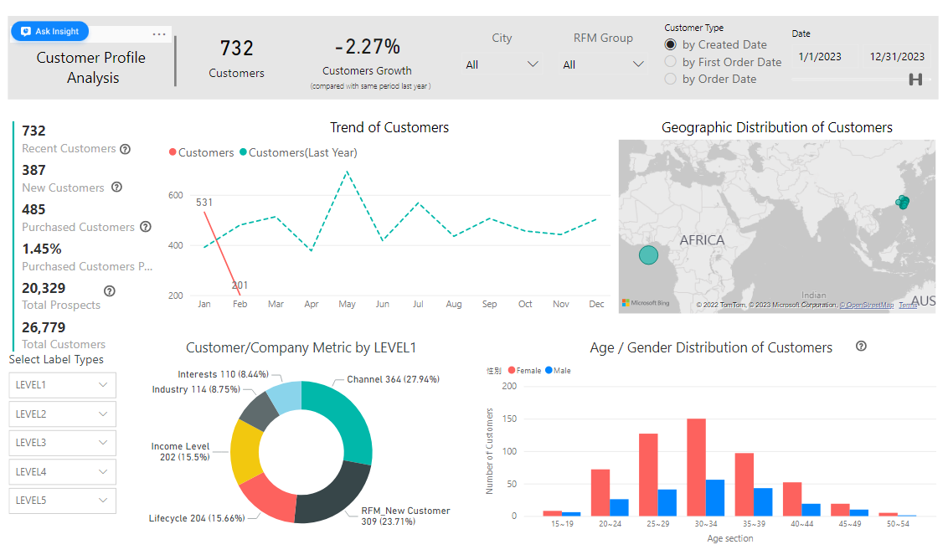
Task: Click the date range slider handle
Action: click(x=915, y=79)
